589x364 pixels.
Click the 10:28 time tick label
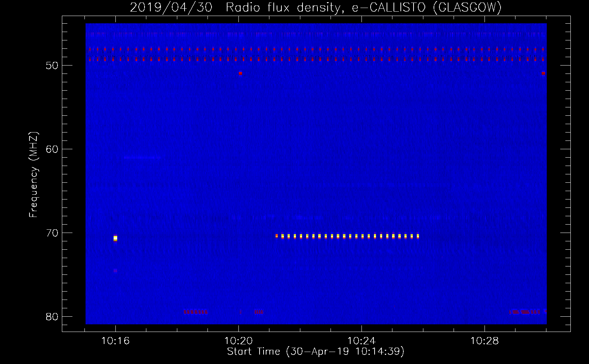(x=485, y=341)
